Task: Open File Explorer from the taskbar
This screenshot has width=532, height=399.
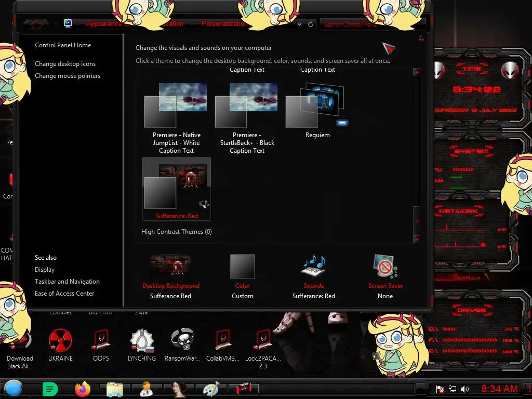Action: [115, 389]
